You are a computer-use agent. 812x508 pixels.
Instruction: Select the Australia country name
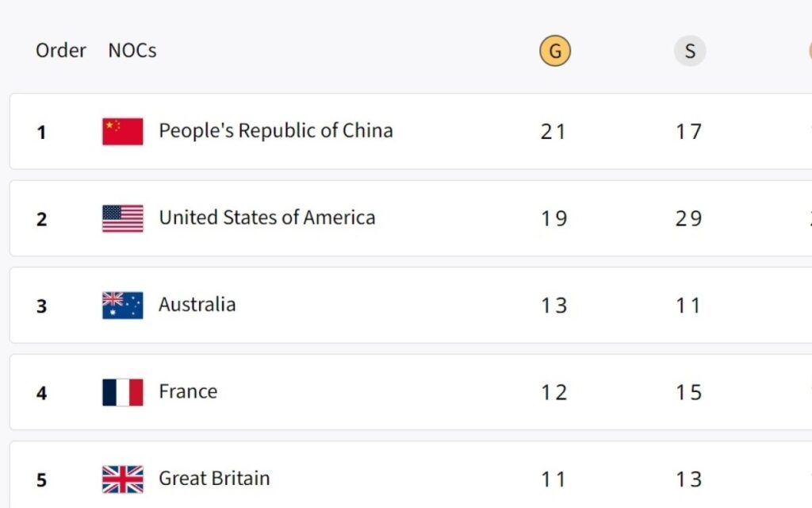click(x=197, y=305)
